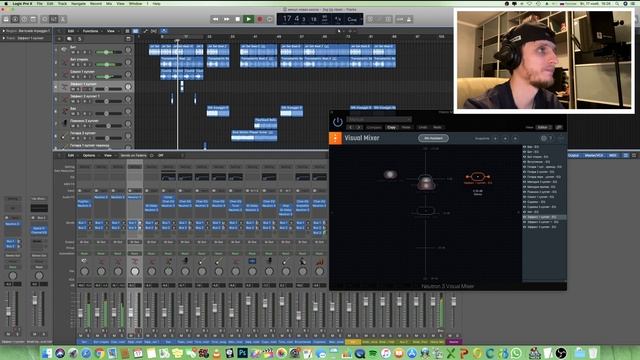Toggle the metronome click button
The width and height of the screenshot is (640, 360).
[x=409, y=19]
